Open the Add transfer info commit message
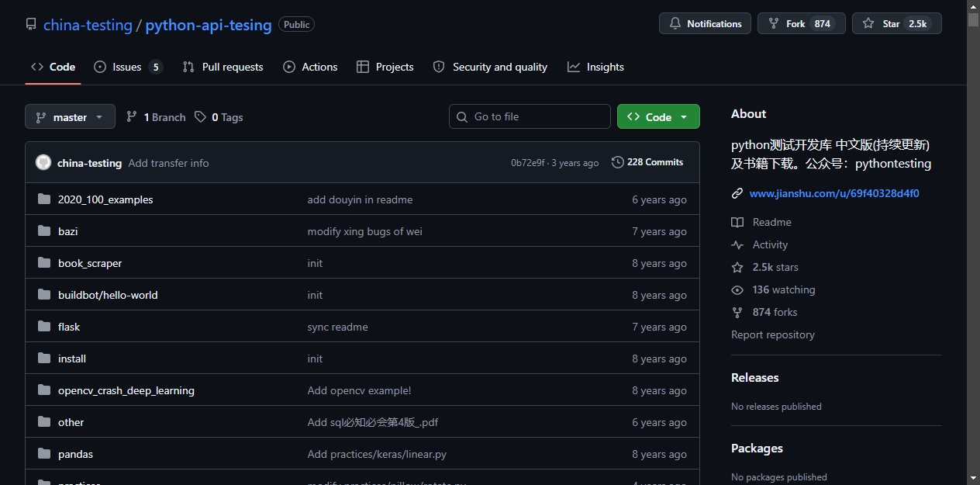The image size is (980, 485). point(168,163)
